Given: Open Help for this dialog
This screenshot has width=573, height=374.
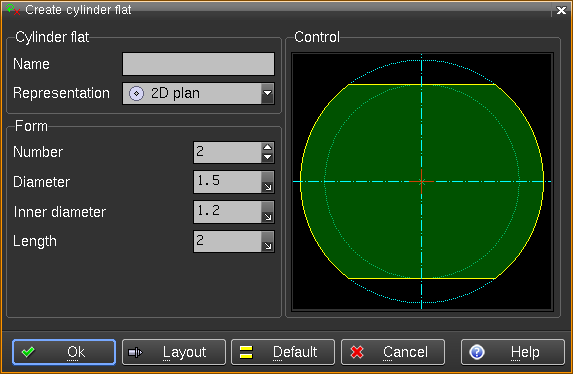Looking at the screenshot, I should click(513, 352).
